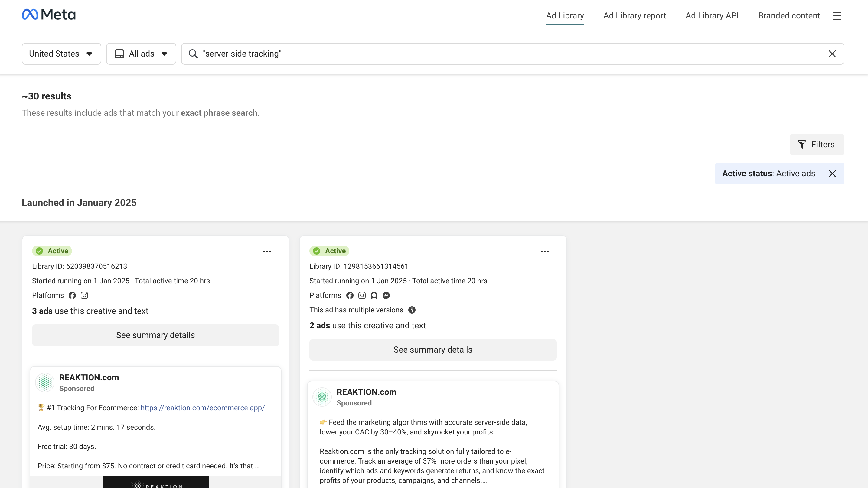
Task: Click the clear search X icon
Action: click(x=833, y=54)
